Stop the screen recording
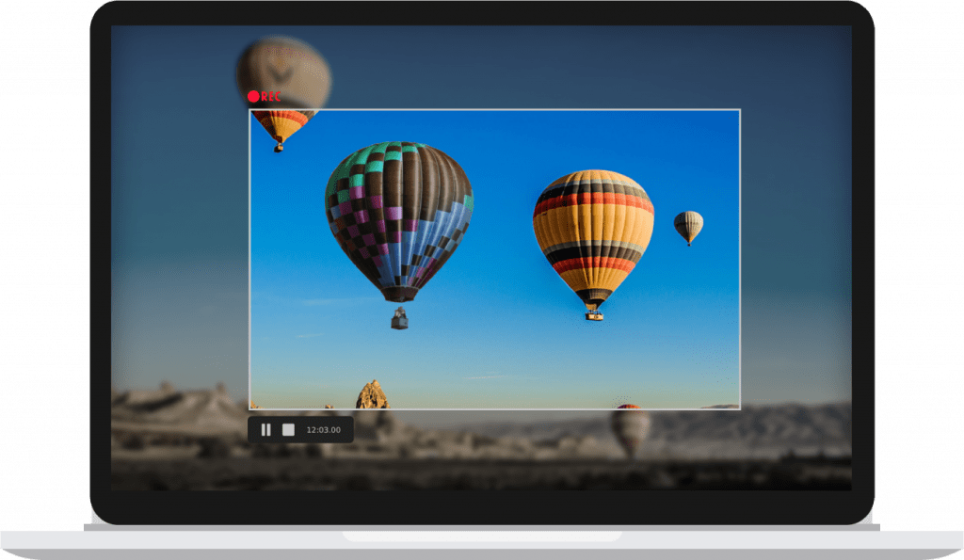The width and height of the screenshot is (964, 560). [288, 430]
